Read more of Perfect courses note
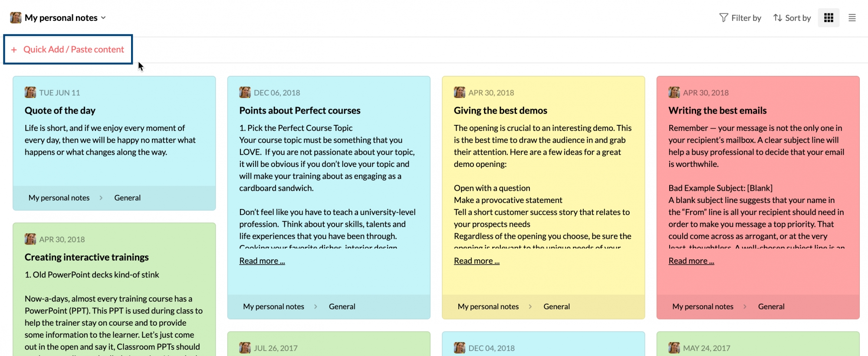Screen dimensions: 868x356 pyautogui.click(x=262, y=261)
